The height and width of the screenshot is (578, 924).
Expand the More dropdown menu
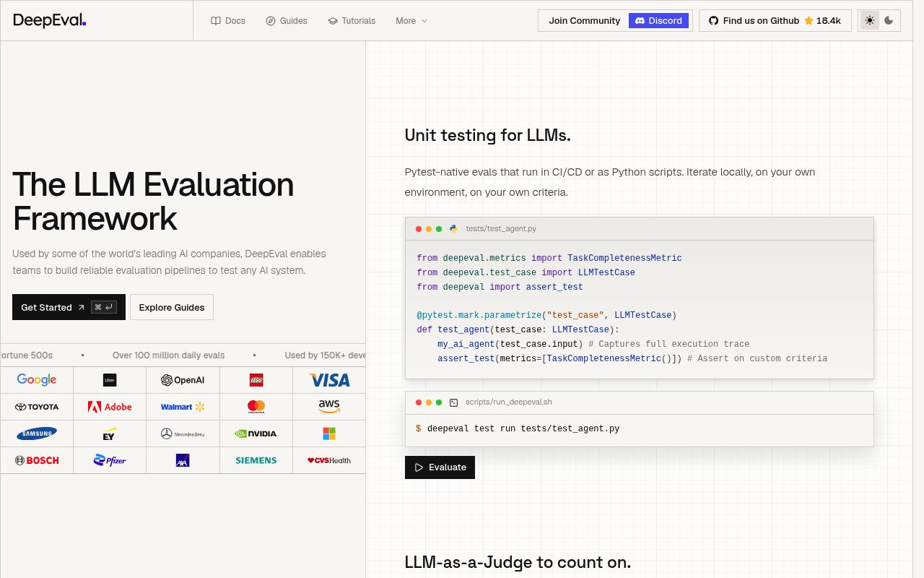pyautogui.click(x=411, y=20)
